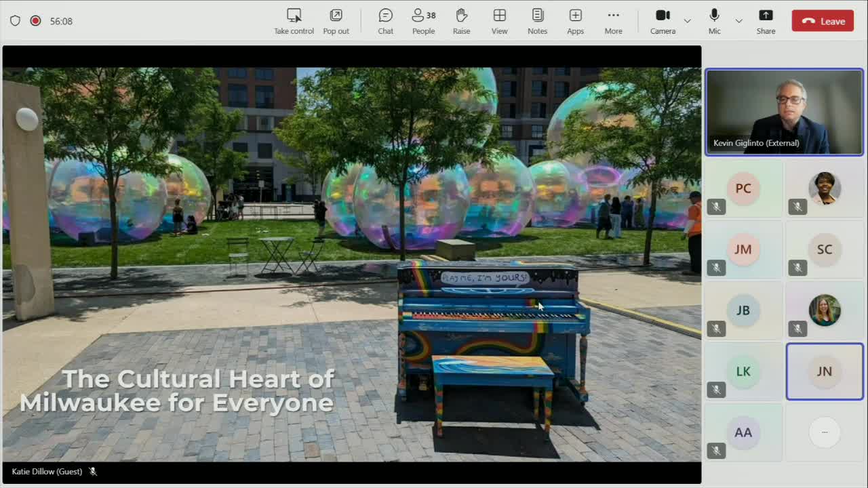Click the Share content button

pyautogui.click(x=766, y=21)
